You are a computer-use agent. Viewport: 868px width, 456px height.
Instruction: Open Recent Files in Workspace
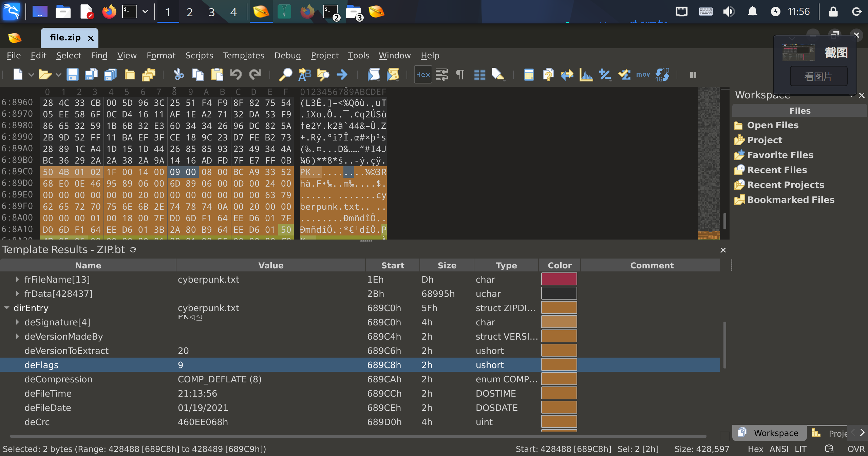777,170
